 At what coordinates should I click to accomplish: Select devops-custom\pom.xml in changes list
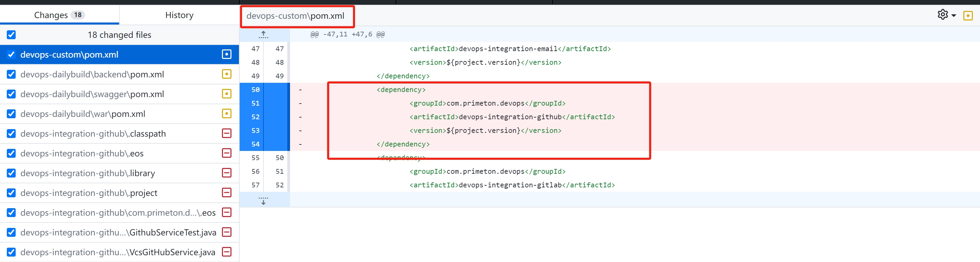[x=119, y=55]
